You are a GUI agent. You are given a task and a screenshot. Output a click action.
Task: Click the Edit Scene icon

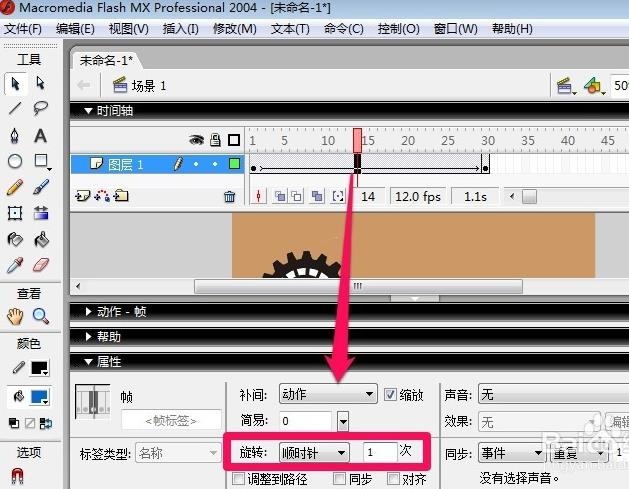coord(566,86)
